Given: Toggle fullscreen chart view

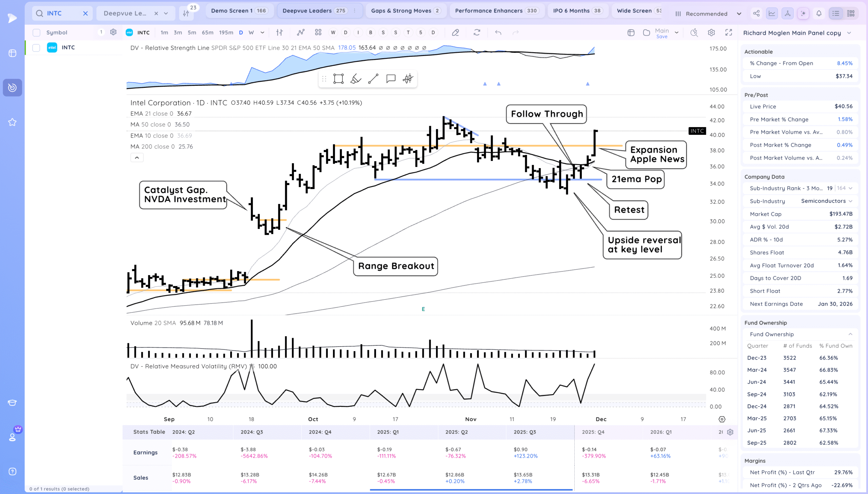Looking at the screenshot, I should pyautogui.click(x=729, y=33).
